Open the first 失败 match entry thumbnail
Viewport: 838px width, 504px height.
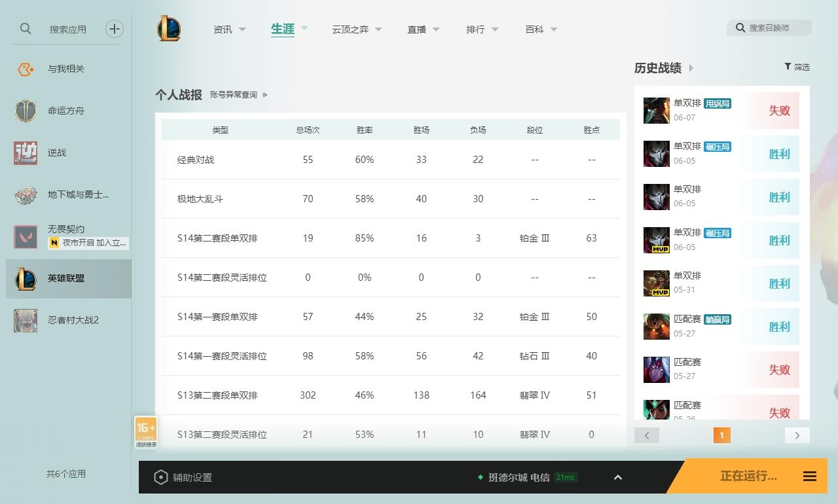point(656,110)
